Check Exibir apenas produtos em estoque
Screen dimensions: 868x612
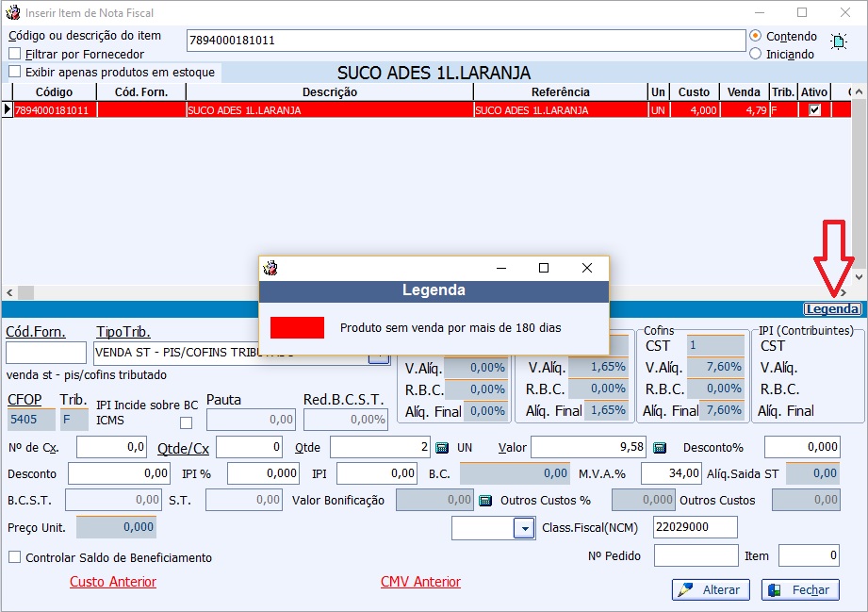point(14,72)
